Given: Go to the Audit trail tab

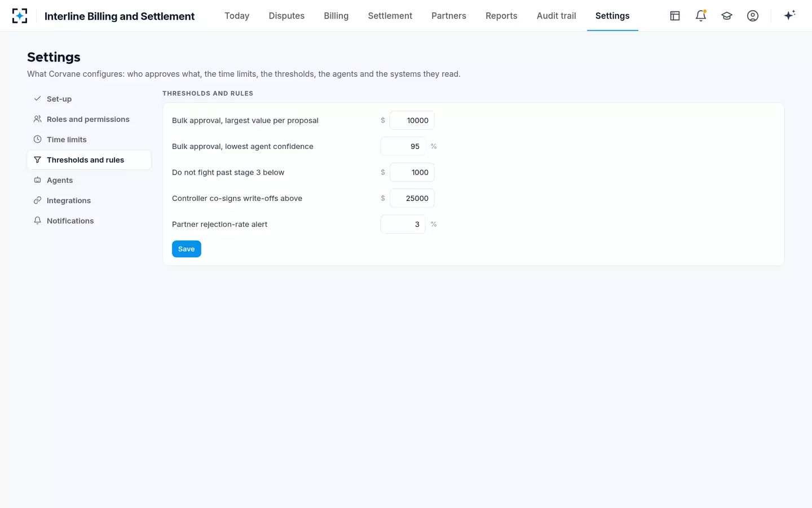Looking at the screenshot, I should 557,16.
